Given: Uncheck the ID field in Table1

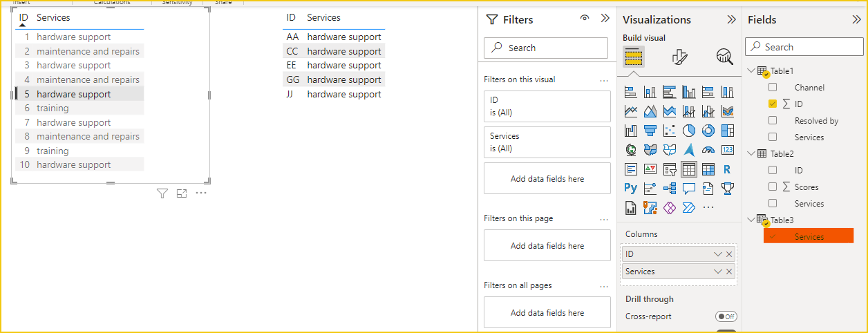Looking at the screenshot, I should click(773, 104).
